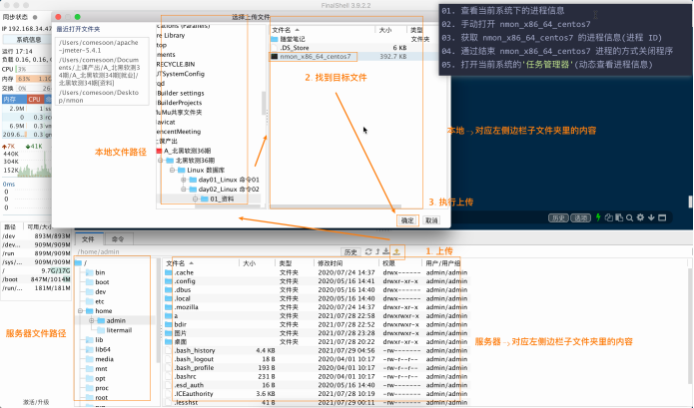Click the upload dialog folder tree scrollbar
Screen dimensions: 694x408
tap(264, 104)
